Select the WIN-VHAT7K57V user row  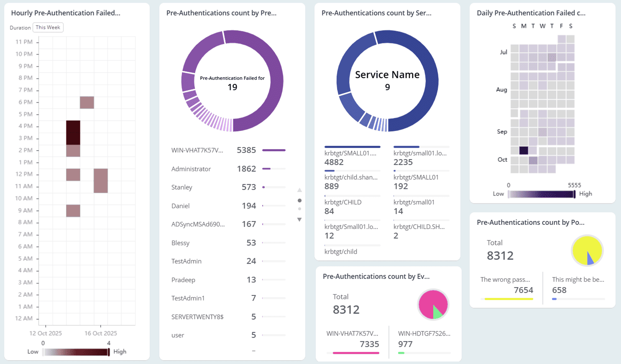[197, 150]
